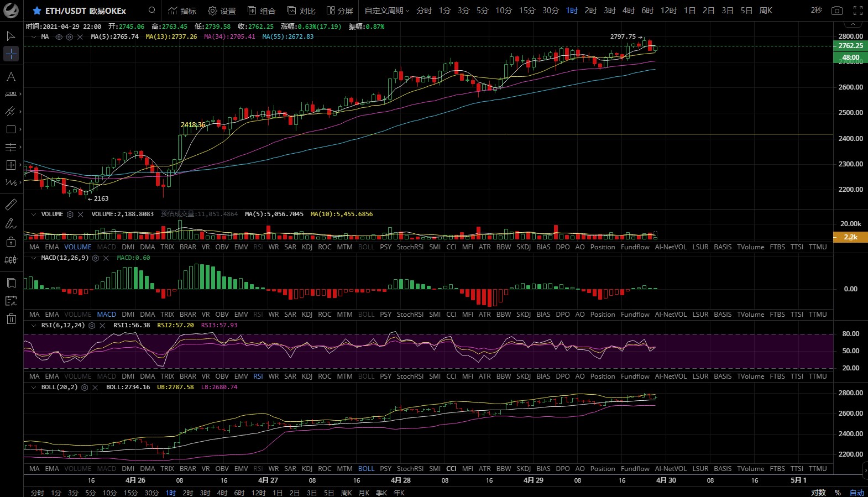Select the rectangle shape drawing tool
The height and width of the screenshot is (497, 868).
(11, 129)
